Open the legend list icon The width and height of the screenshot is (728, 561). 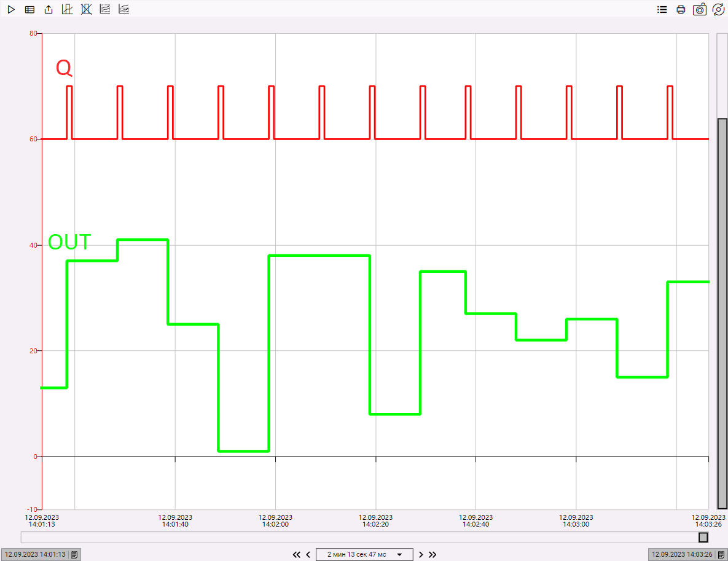click(662, 10)
